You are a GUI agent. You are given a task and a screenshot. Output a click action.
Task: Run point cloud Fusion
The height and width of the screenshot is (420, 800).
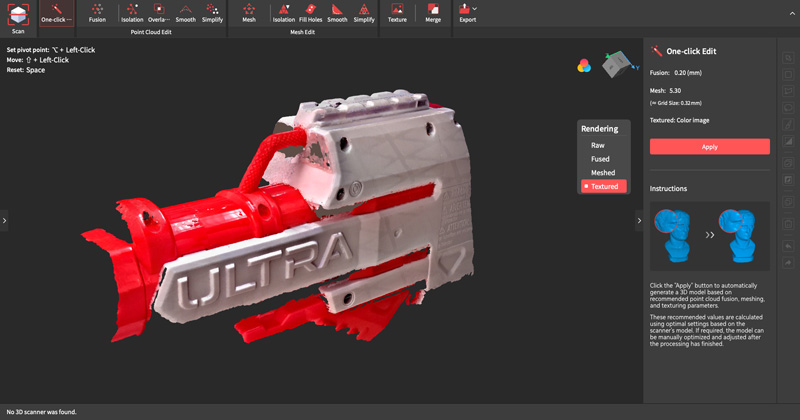point(97,14)
